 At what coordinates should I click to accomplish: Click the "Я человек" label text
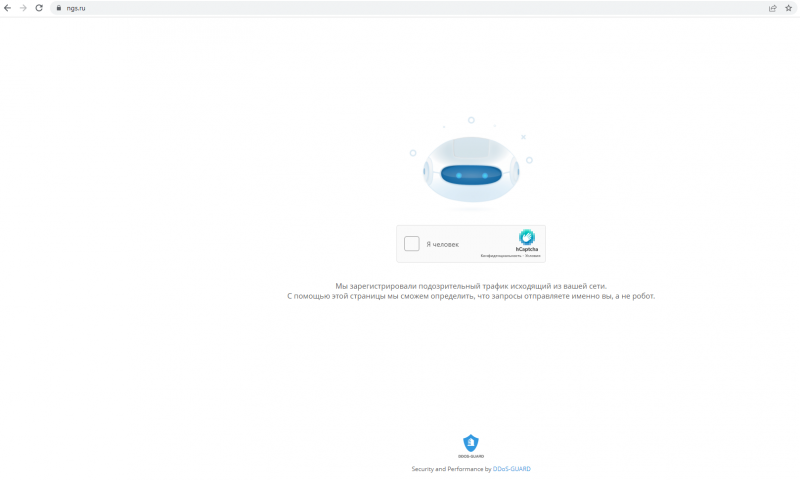pos(442,244)
